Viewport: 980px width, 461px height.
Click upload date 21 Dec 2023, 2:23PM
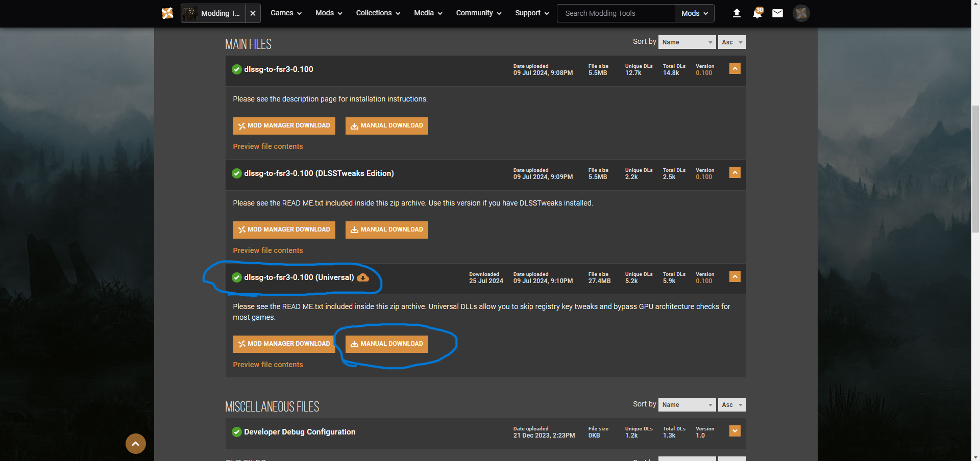(544, 436)
